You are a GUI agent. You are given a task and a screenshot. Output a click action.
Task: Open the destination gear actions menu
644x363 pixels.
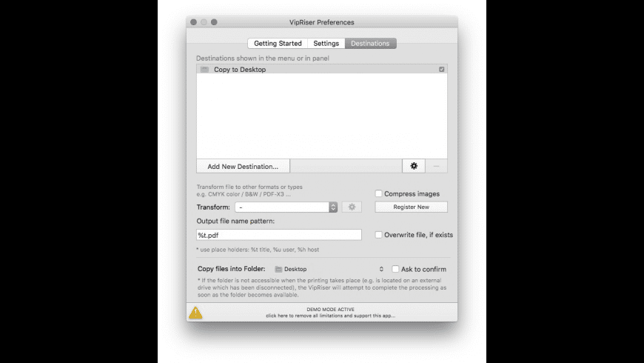414,166
